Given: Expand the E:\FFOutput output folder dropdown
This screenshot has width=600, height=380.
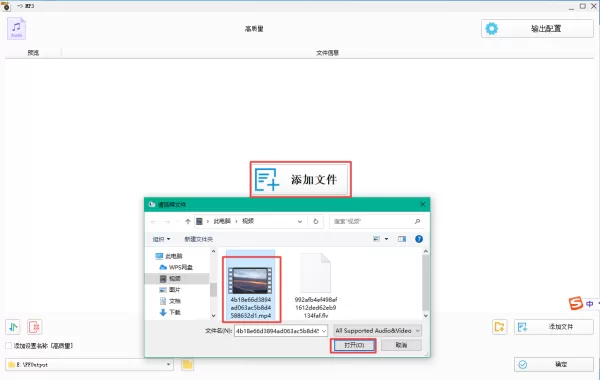Looking at the screenshot, I should [168, 365].
